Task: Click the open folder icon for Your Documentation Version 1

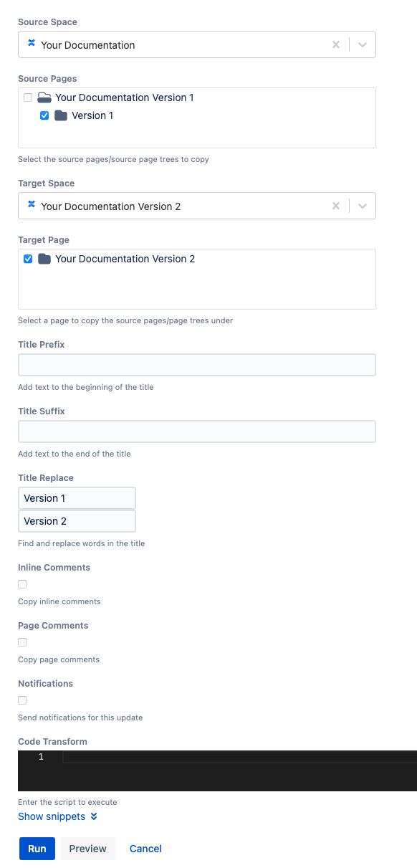Action: coord(44,97)
